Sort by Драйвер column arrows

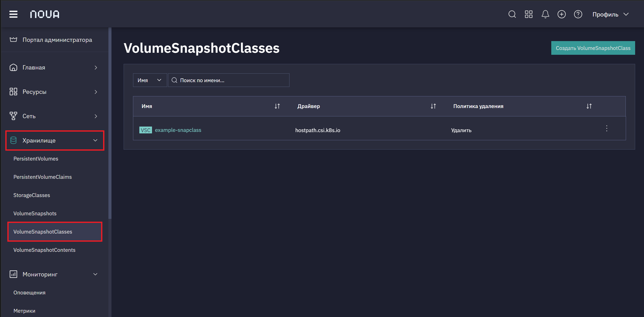(x=433, y=106)
